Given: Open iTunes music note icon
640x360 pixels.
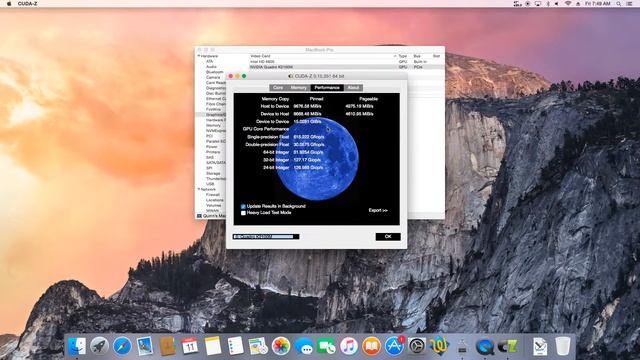Looking at the screenshot, I should [349, 347].
